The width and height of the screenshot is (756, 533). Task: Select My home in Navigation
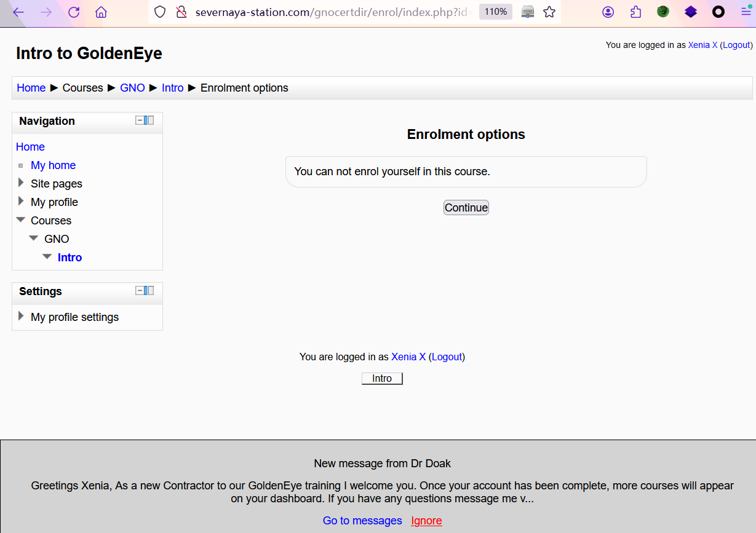click(x=53, y=165)
